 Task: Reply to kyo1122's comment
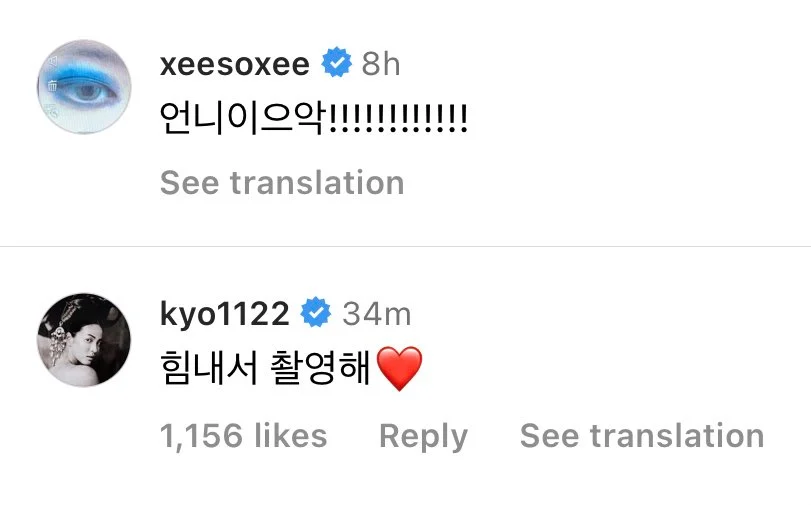point(423,437)
